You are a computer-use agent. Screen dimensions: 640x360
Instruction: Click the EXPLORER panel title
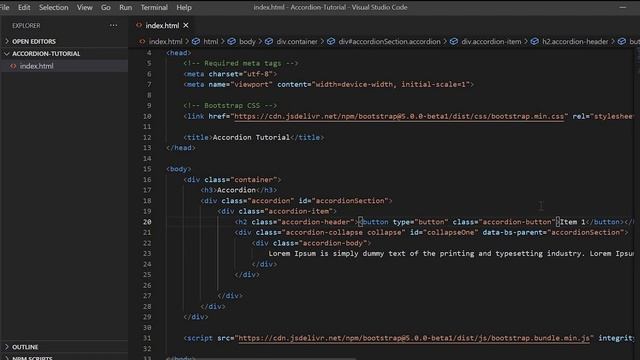tap(26, 25)
